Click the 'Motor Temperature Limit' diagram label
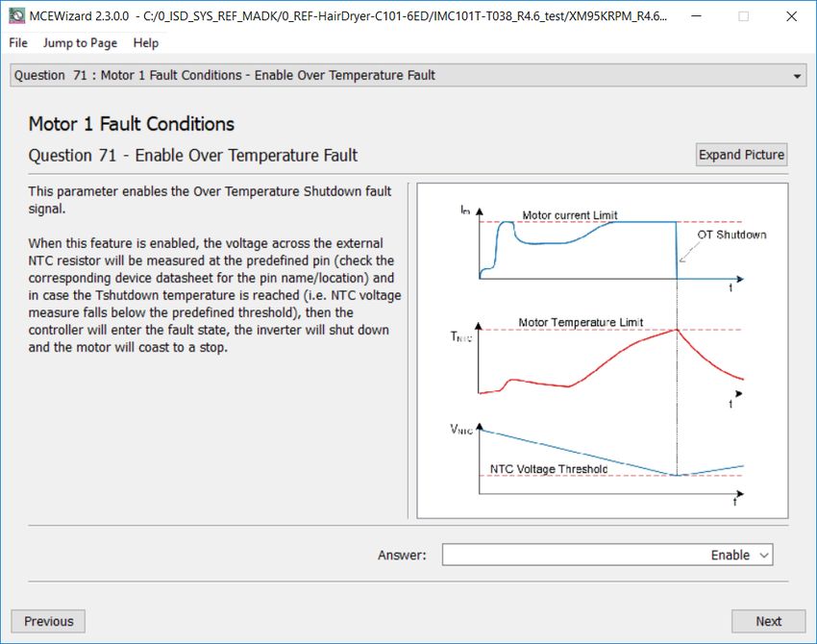The image size is (817, 644). pos(581,323)
